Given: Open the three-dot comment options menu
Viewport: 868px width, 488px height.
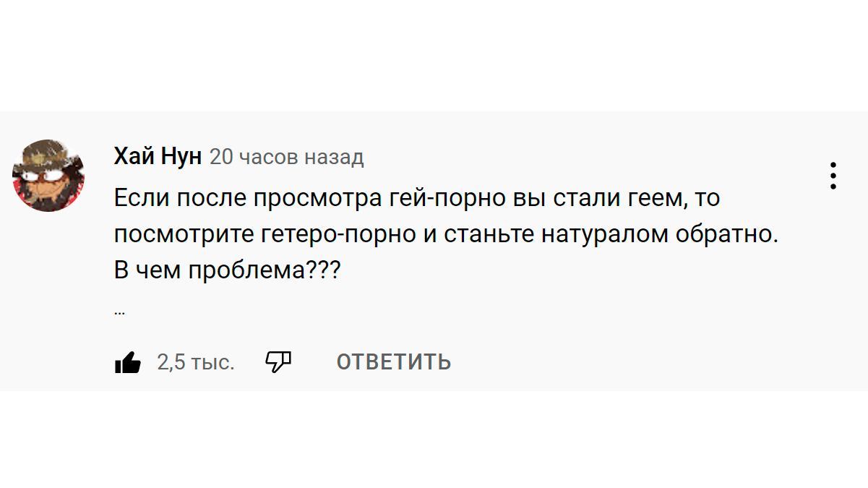Looking at the screenshot, I should click(833, 176).
